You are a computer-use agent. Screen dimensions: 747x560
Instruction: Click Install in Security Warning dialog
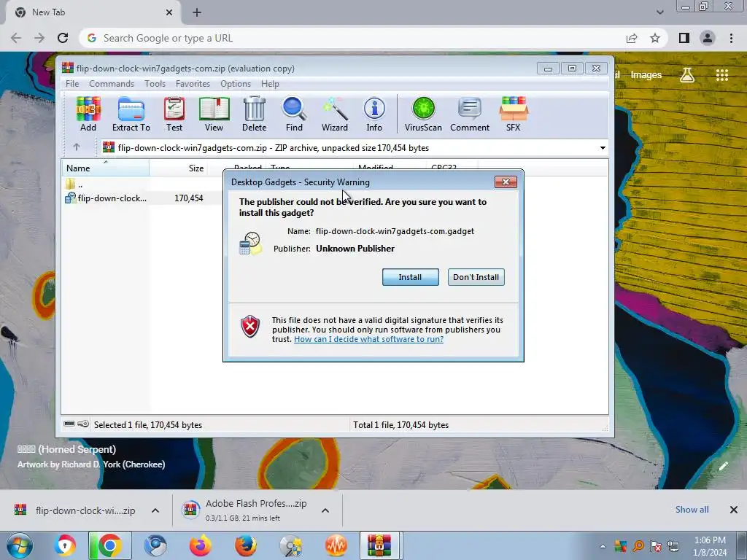tap(410, 277)
